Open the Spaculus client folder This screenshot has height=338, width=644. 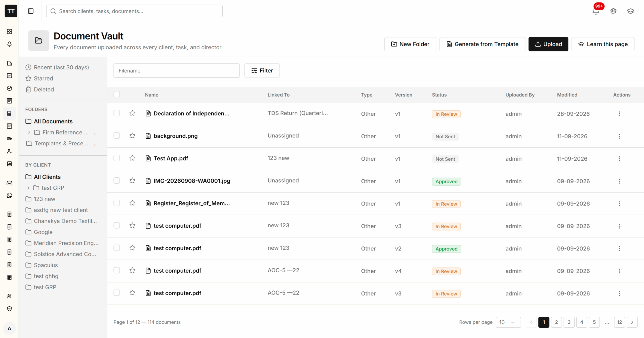pyautogui.click(x=42, y=265)
